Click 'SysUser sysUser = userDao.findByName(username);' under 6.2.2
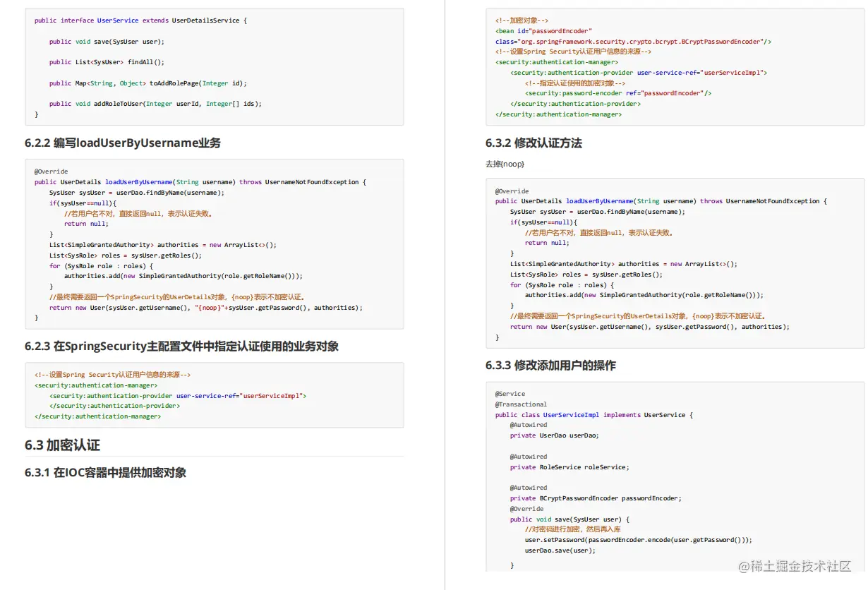 (137, 193)
